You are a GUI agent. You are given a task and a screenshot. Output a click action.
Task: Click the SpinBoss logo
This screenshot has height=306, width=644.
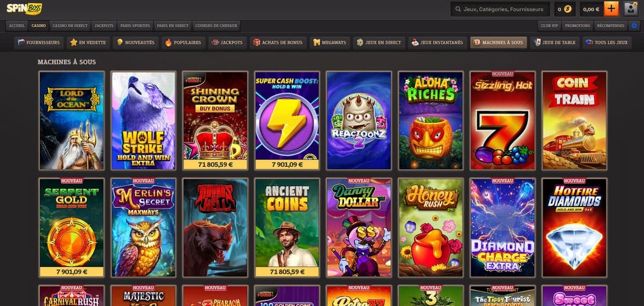pos(24,9)
